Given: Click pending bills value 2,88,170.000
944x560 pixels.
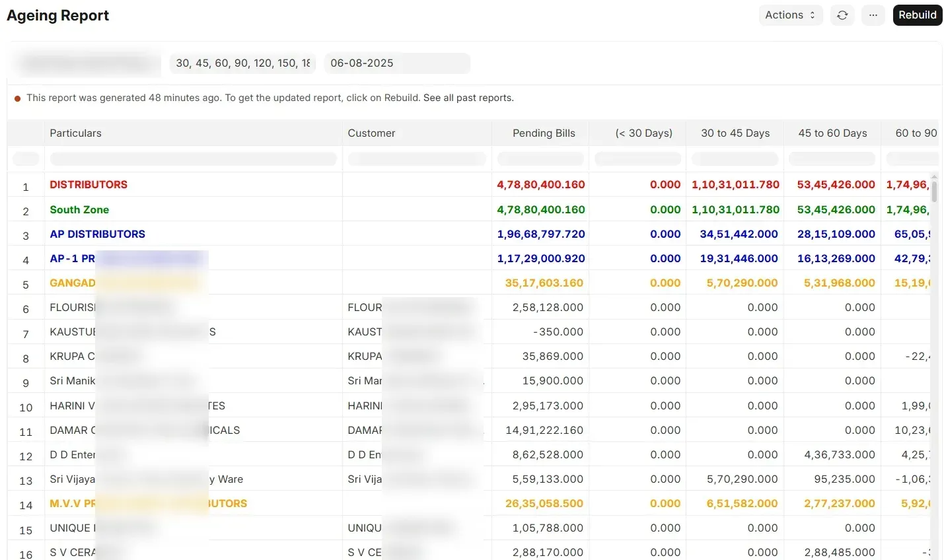Looking at the screenshot, I should (x=548, y=552).
